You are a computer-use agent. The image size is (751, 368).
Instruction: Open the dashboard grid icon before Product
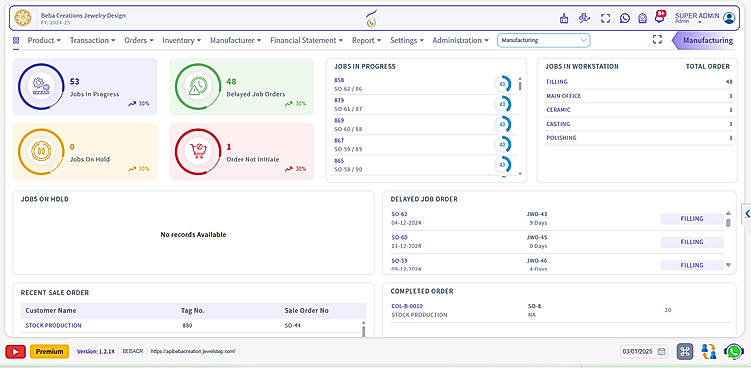click(x=16, y=41)
